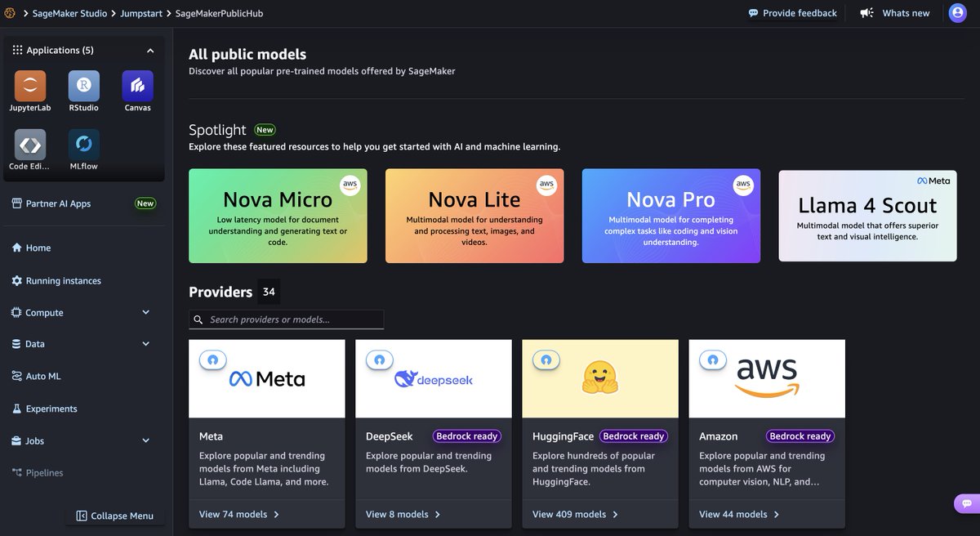Toggle the pin on the HuggingFace card
The image size is (980, 536).
[x=546, y=360]
